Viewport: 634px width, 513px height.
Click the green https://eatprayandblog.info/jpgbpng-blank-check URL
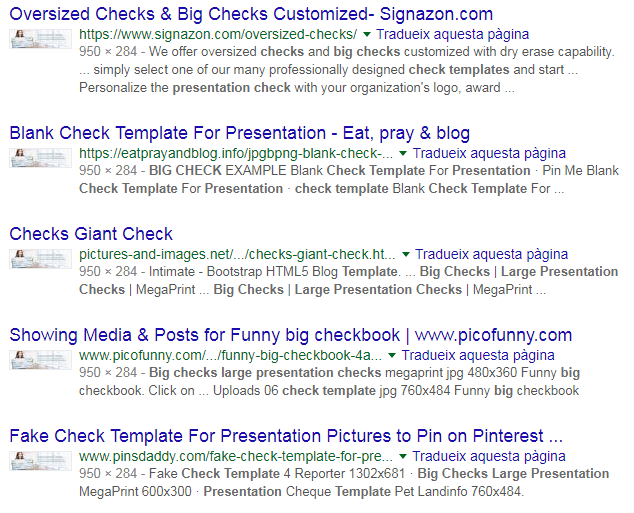(x=236, y=154)
